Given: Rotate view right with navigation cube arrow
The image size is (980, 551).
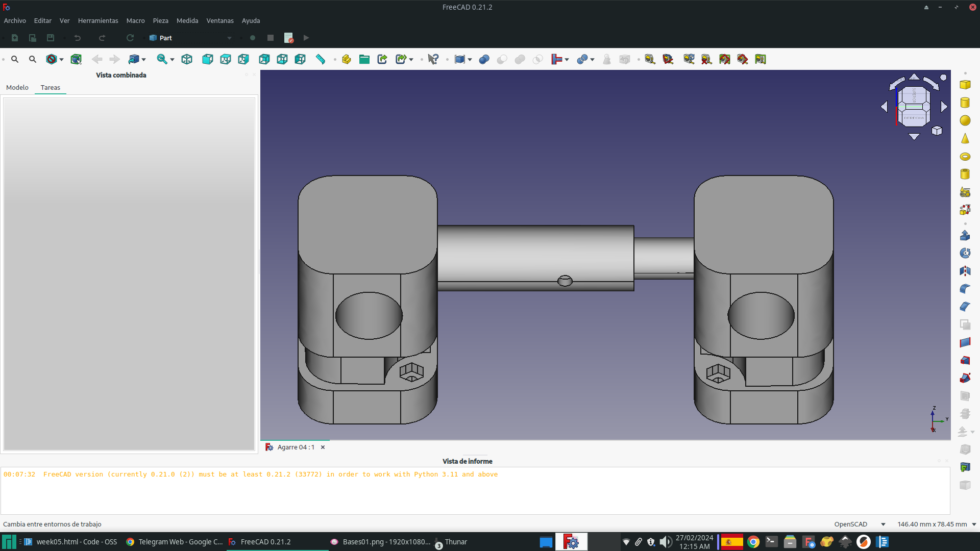Looking at the screenshot, I should coord(944,107).
